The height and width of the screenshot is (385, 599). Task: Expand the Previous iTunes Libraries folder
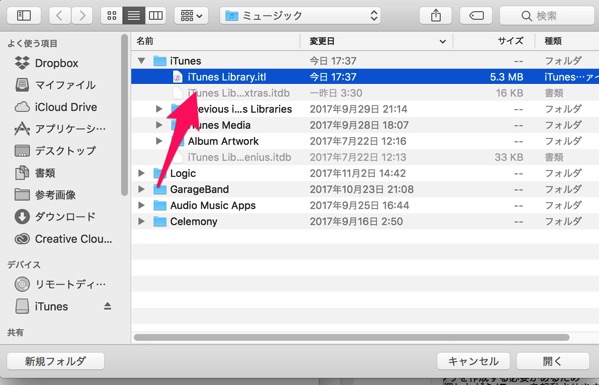[159, 109]
